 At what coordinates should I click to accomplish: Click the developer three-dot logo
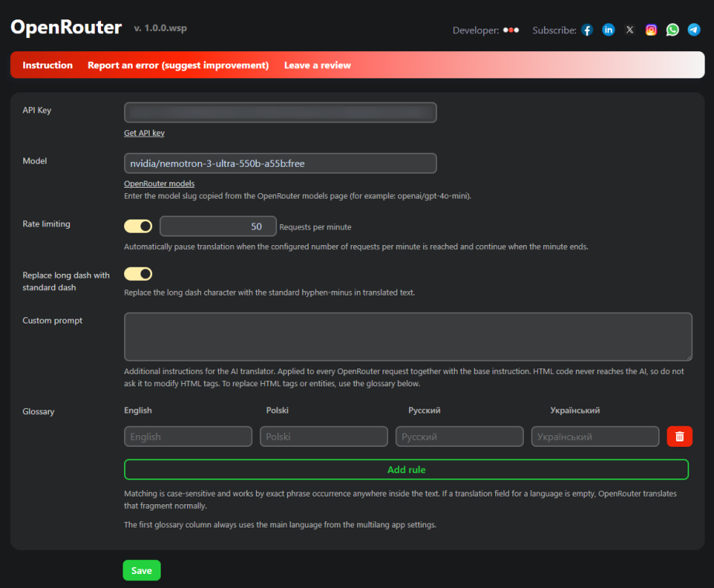pos(511,30)
